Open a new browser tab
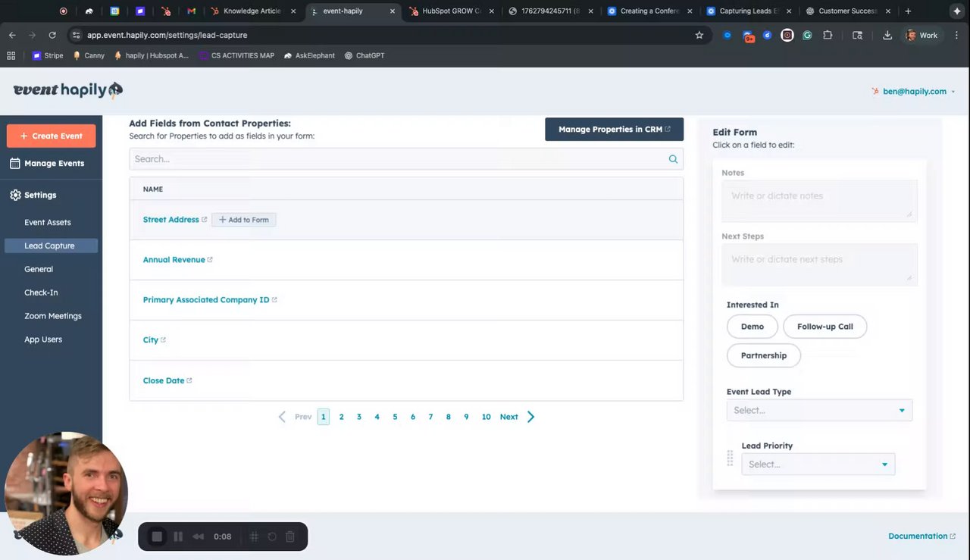The image size is (970, 560). click(x=908, y=11)
